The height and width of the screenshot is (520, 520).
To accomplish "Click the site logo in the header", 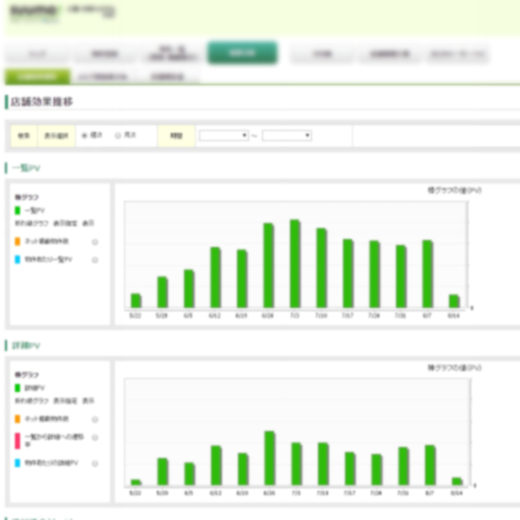I will tap(33, 13).
